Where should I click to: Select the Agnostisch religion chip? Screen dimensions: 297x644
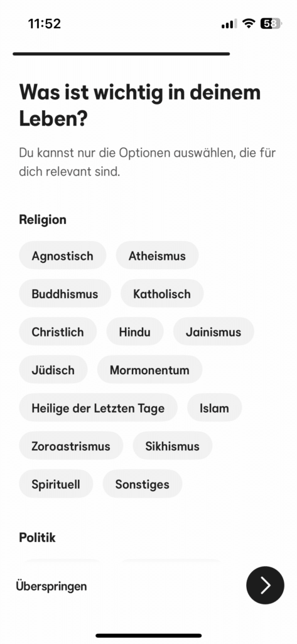pos(62,255)
